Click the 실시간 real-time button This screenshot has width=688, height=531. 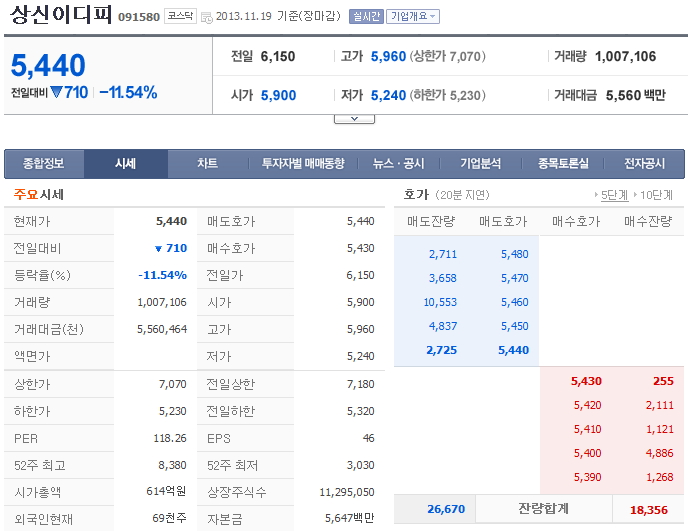point(366,17)
